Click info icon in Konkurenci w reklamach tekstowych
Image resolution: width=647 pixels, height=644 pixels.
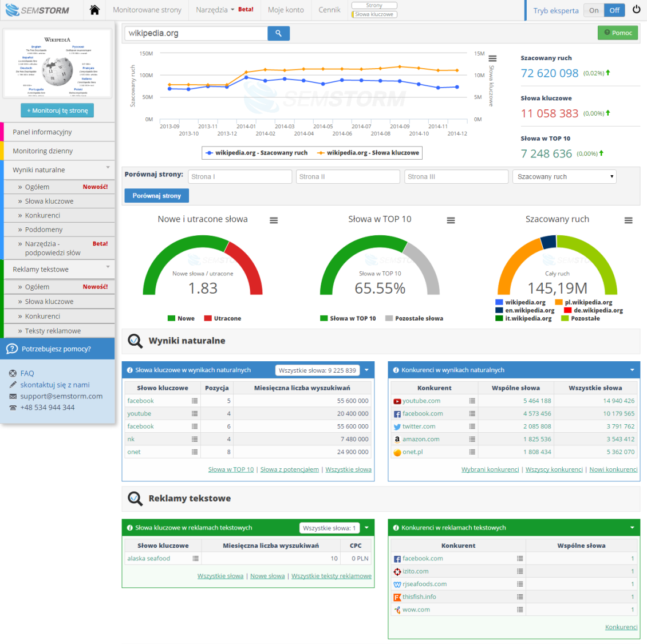tap(396, 528)
